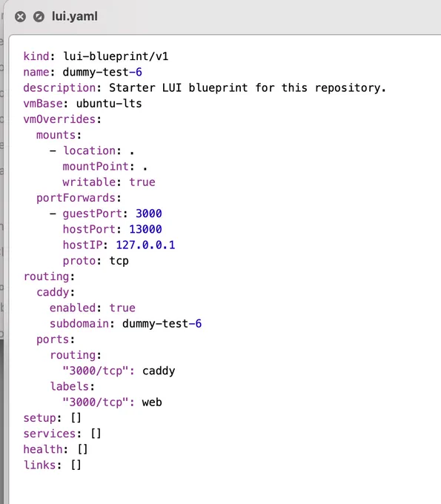Click the 'caddy:' key

56,292
